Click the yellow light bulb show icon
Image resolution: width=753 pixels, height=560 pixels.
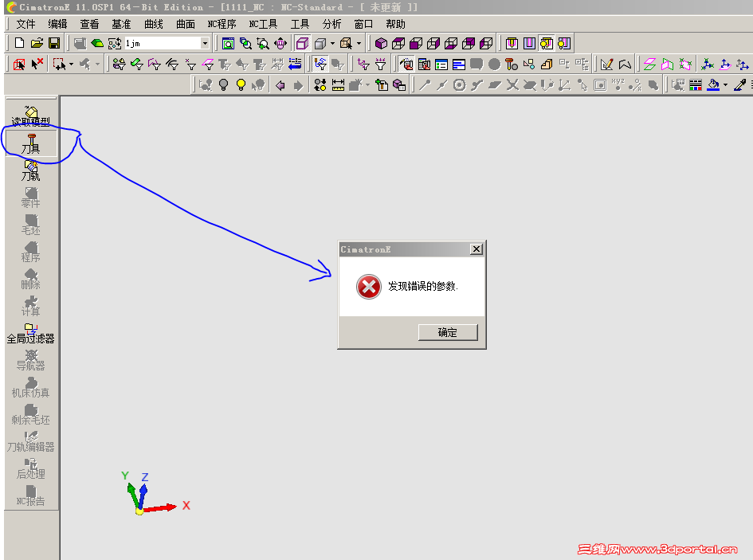[x=241, y=85]
